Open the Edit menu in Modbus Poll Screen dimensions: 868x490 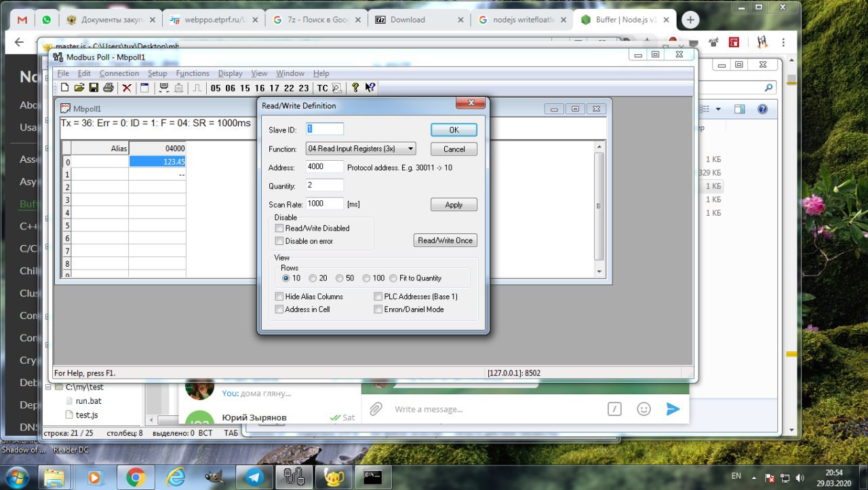point(84,73)
